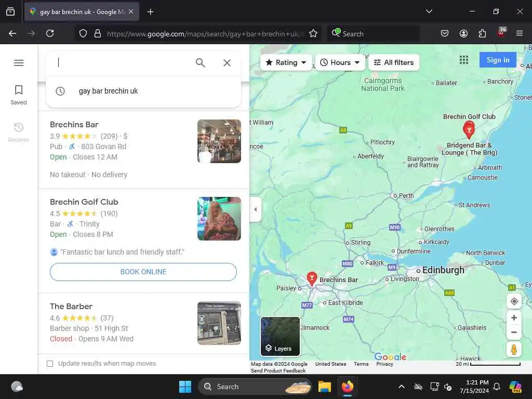Close the Google Maps tab
The image size is (532, 399).
[x=131, y=11]
